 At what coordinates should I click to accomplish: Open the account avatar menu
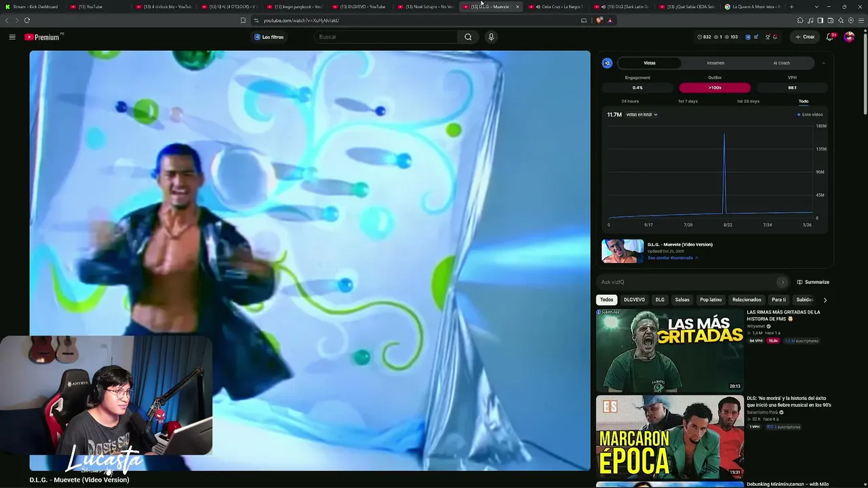(849, 37)
